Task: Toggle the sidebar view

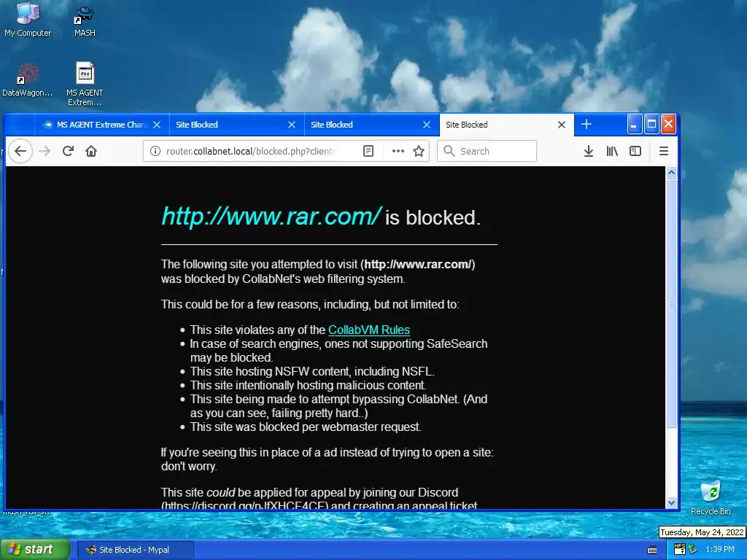Action: click(x=635, y=151)
